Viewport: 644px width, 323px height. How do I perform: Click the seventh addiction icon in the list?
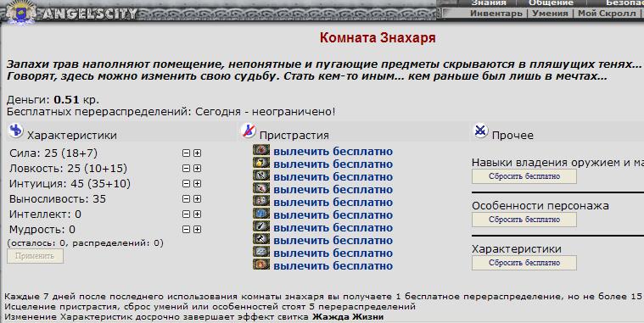pyautogui.click(x=261, y=226)
